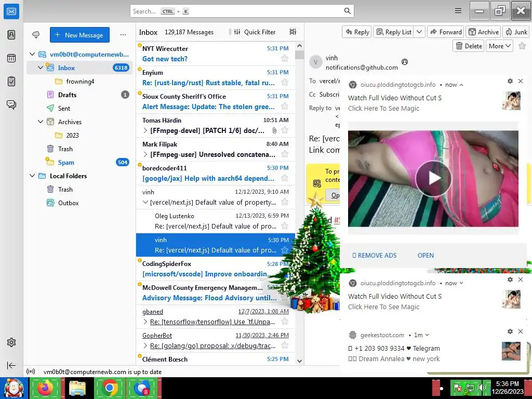The image size is (532, 399).
Task: Toggle star on boredcoder411 message
Action: [x=285, y=178]
